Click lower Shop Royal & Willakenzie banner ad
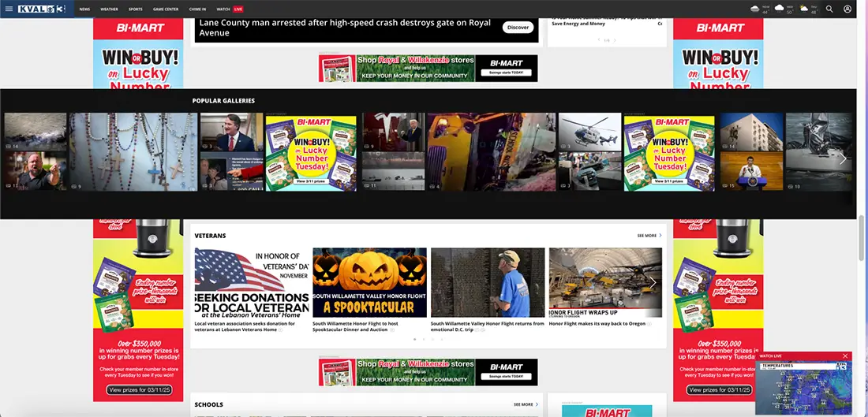The height and width of the screenshot is (417, 868). tap(428, 372)
